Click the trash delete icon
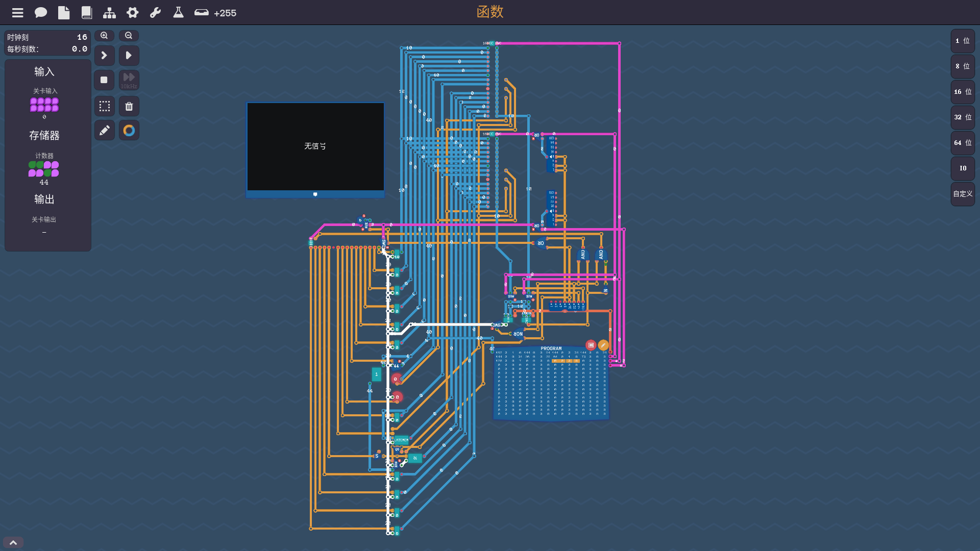 click(129, 106)
